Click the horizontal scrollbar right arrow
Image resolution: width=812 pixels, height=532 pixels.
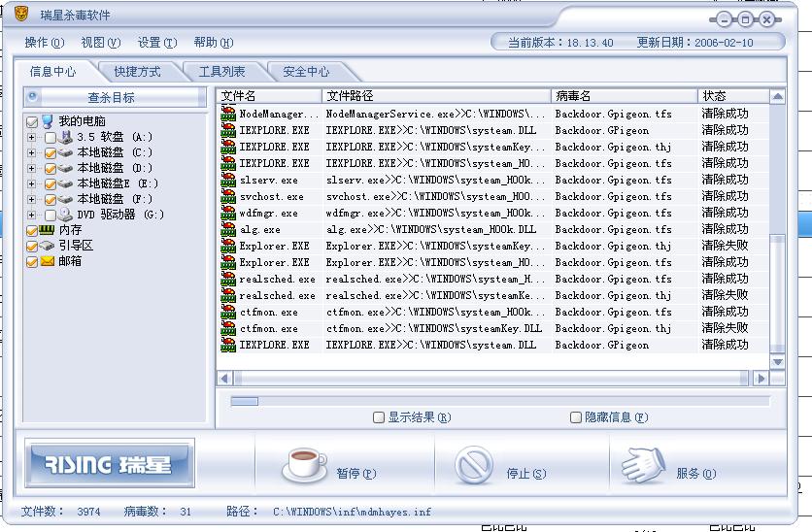[x=761, y=379]
